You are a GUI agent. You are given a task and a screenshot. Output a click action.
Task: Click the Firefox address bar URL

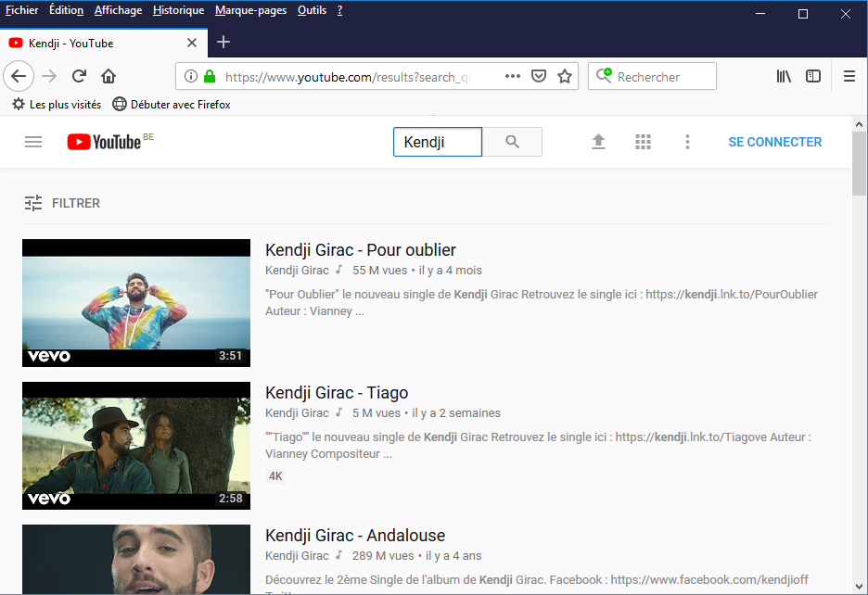(348, 76)
